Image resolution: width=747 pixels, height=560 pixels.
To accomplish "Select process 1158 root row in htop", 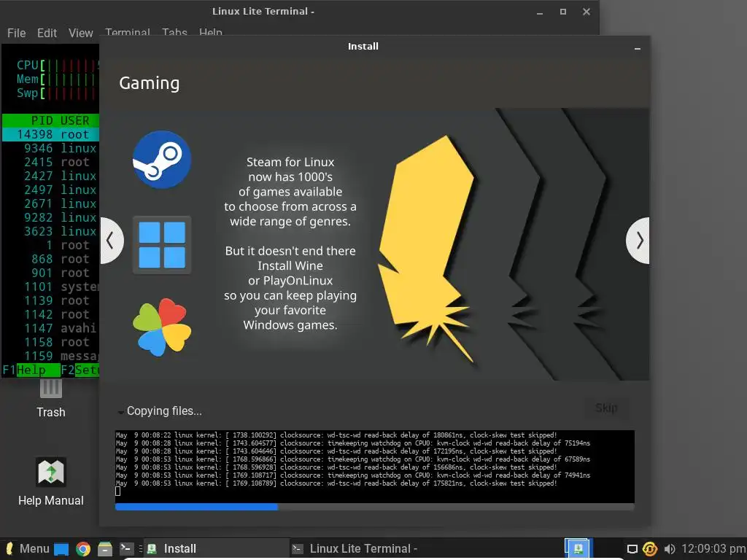I will [x=50, y=341].
